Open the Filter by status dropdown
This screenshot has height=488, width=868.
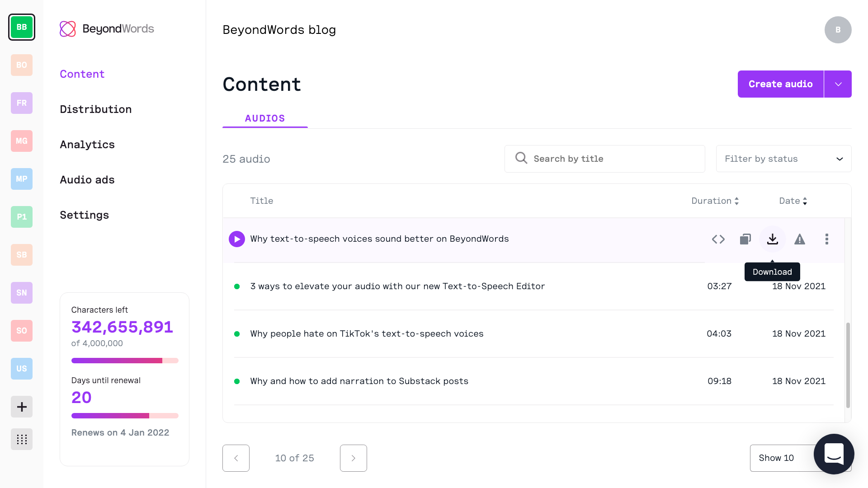pos(783,159)
